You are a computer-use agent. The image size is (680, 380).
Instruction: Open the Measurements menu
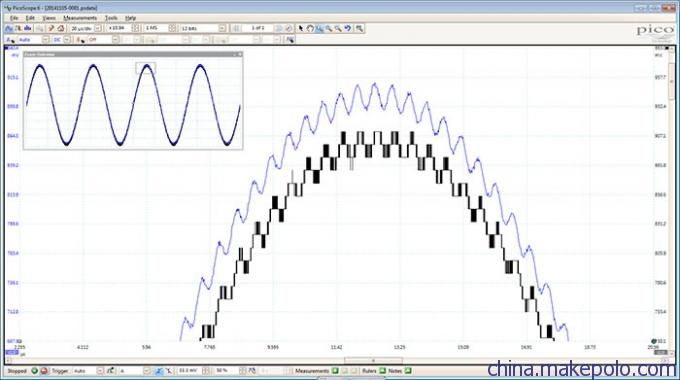(80, 18)
